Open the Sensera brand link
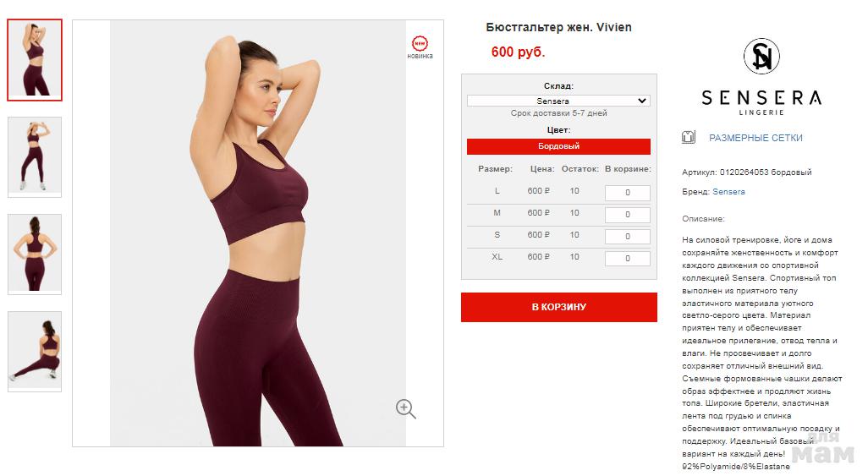This screenshot has height=476, width=868. pos(728,192)
